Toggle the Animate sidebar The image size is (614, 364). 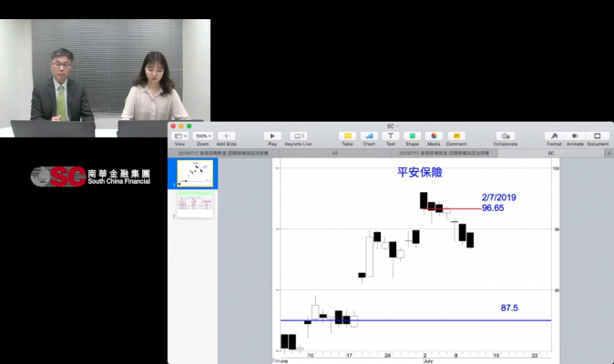575,136
